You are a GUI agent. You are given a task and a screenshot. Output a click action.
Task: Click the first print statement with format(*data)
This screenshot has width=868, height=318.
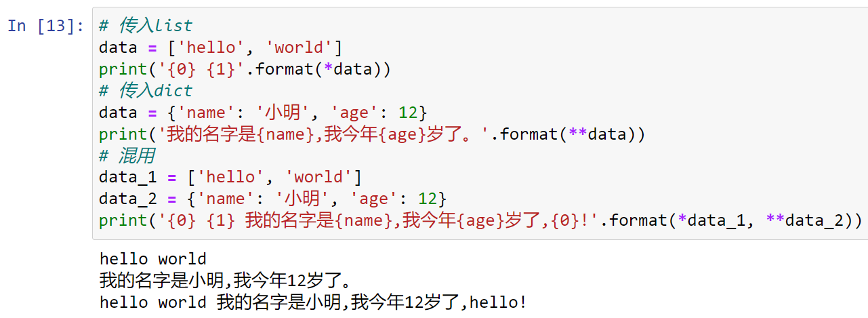(245, 69)
